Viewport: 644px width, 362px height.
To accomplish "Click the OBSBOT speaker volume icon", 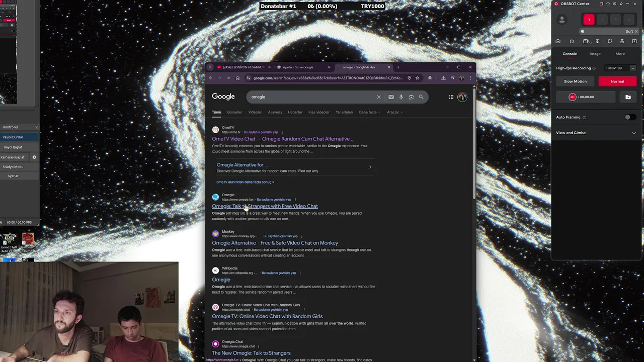I will (x=582, y=31).
